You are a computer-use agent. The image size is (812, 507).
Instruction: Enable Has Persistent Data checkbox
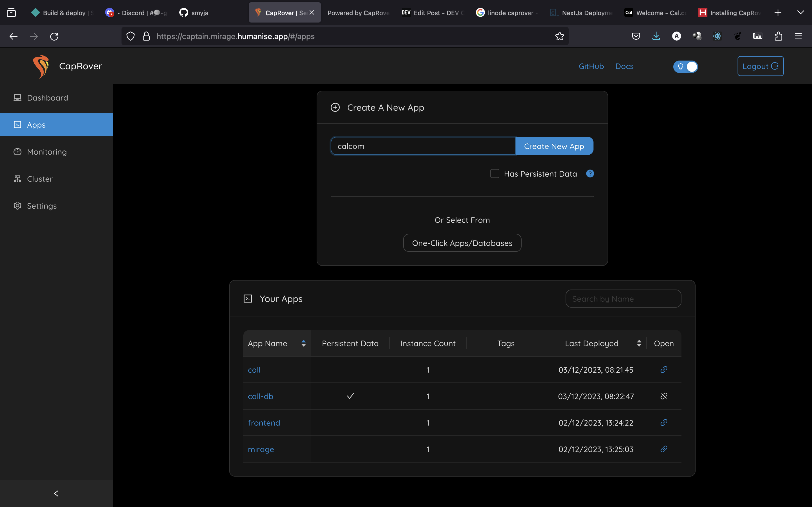[x=495, y=174]
